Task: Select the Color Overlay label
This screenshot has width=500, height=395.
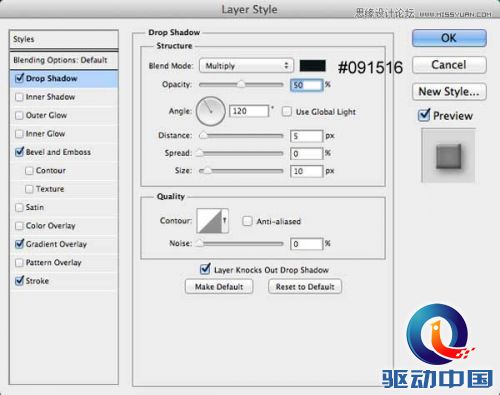Action: coord(51,226)
